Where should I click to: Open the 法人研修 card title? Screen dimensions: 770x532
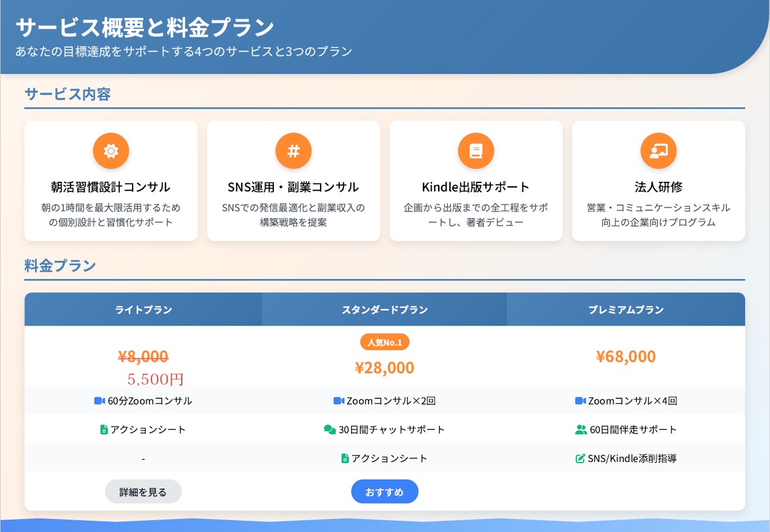tap(658, 187)
